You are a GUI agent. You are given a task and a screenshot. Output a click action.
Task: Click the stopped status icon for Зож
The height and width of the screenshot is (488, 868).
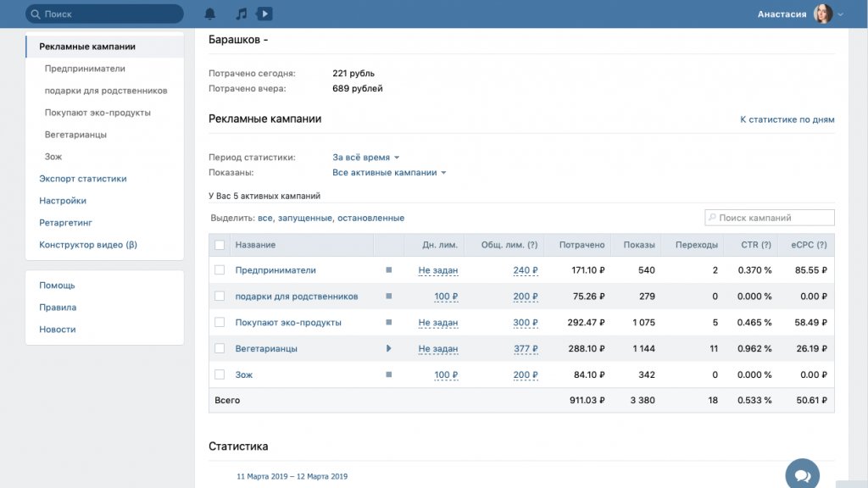pos(388,374)
